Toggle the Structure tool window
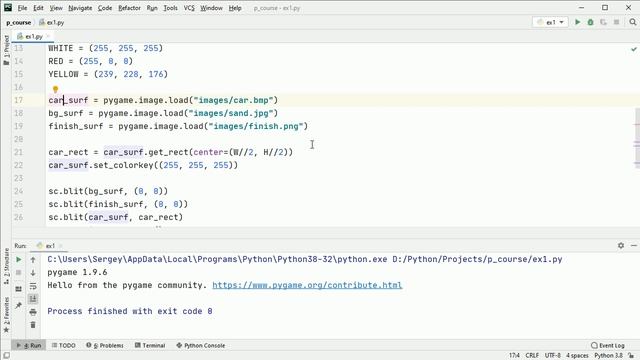This screenshot has width=640, height=360. click(6, 266)
